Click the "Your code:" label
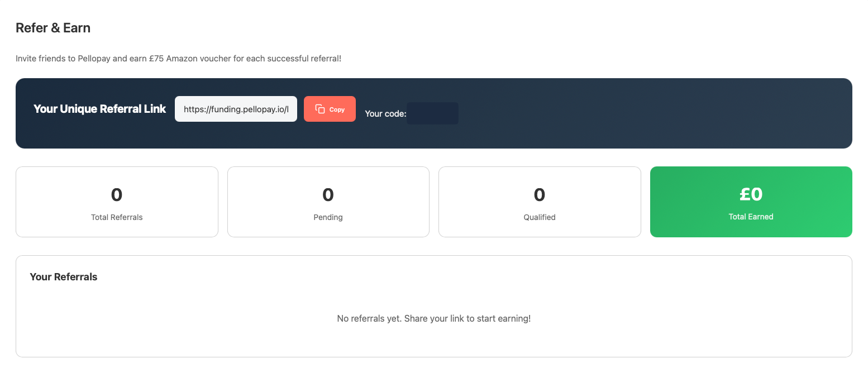This screenshot has width=868, height=368. coord(385,113)
